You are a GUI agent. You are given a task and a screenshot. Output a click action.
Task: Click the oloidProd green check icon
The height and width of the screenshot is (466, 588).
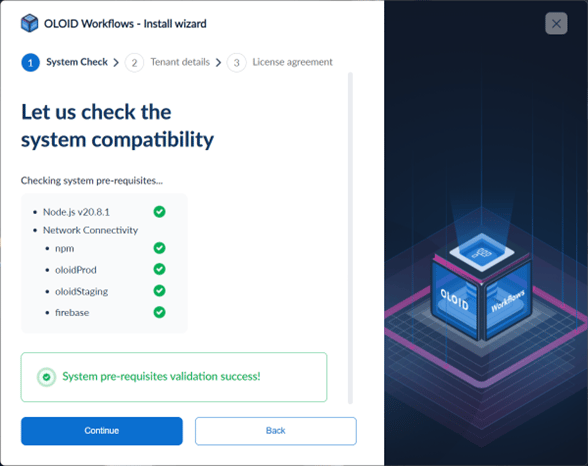(159, 269)
